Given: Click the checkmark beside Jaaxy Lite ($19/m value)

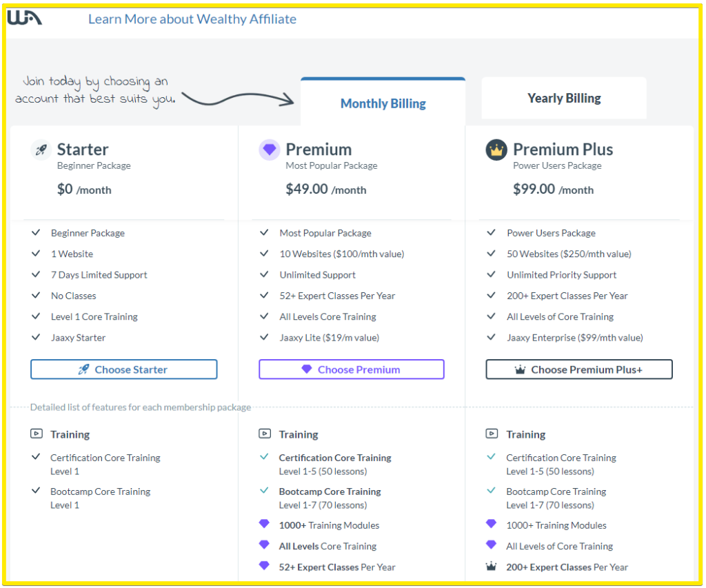Looking at the screenshot, I should point(264,337).
